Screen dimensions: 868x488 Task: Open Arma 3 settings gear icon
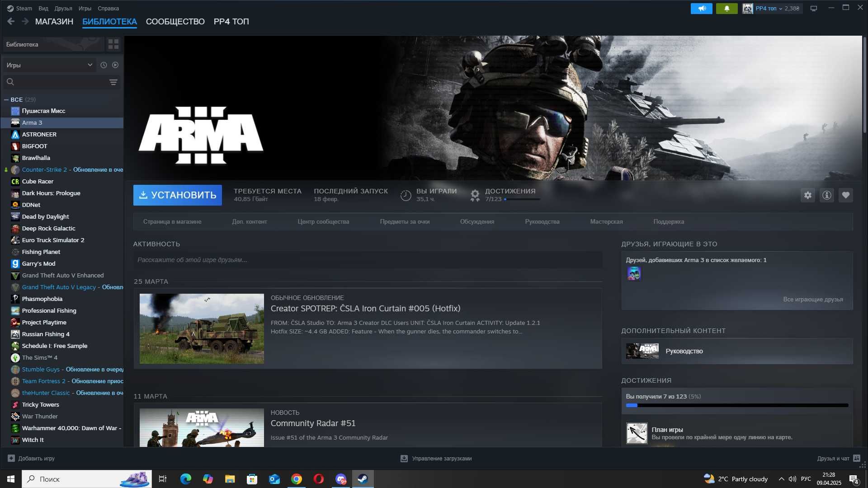pos(808,195)
